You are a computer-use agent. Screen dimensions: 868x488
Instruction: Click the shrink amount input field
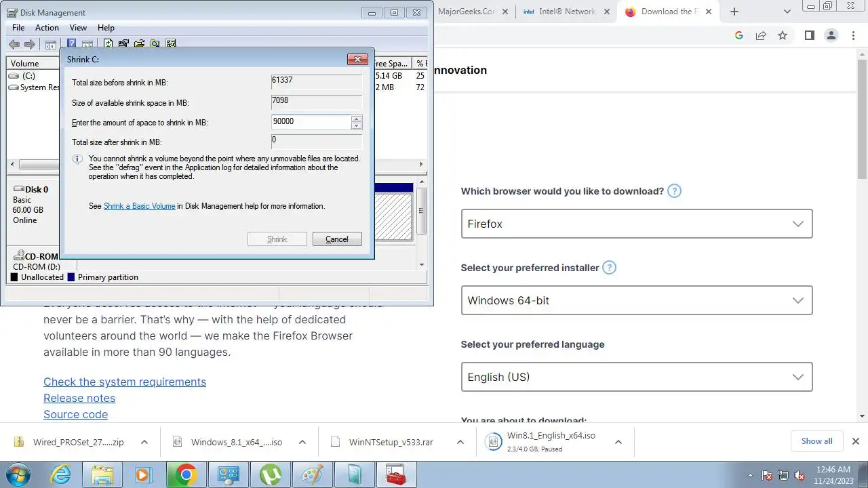311,122
